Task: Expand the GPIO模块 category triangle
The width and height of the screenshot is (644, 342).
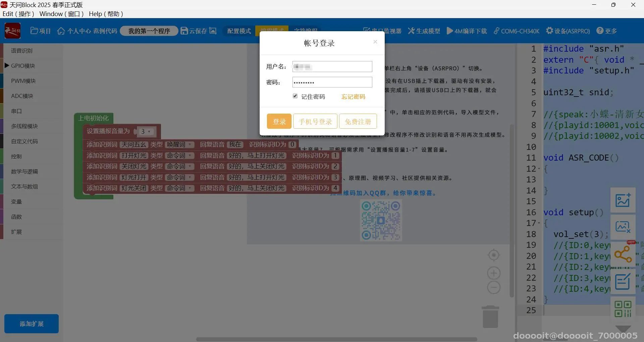Action: pyautogui.click(x=7, y=65)
